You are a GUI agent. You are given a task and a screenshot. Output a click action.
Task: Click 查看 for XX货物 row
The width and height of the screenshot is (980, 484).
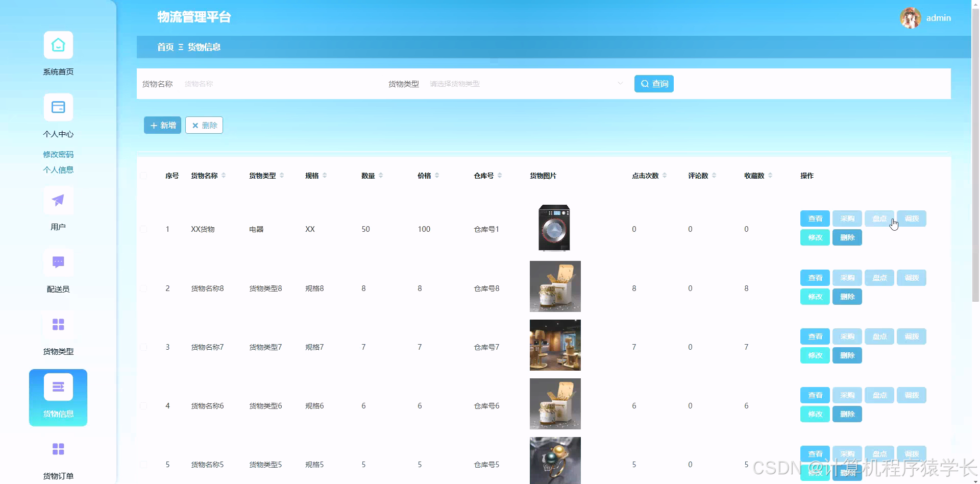click(x=815, y=219)
